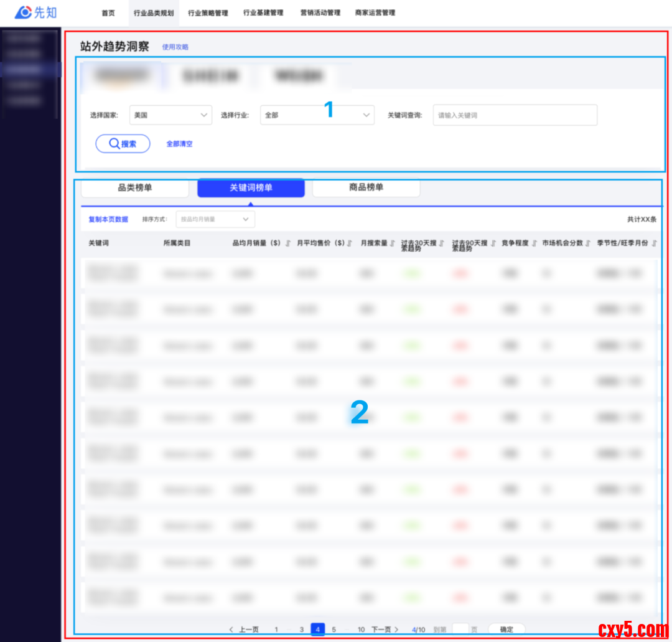Click the 全部清空 link
Image resolution: width=672 pixels, height=642 pixels.
tap(179, 144)
